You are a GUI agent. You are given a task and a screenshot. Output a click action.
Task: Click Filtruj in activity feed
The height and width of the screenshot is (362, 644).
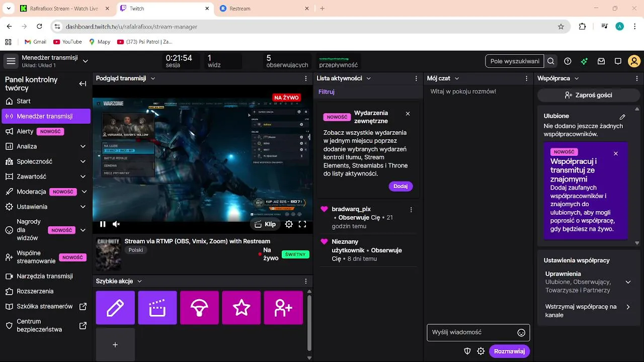click(327, 92)
